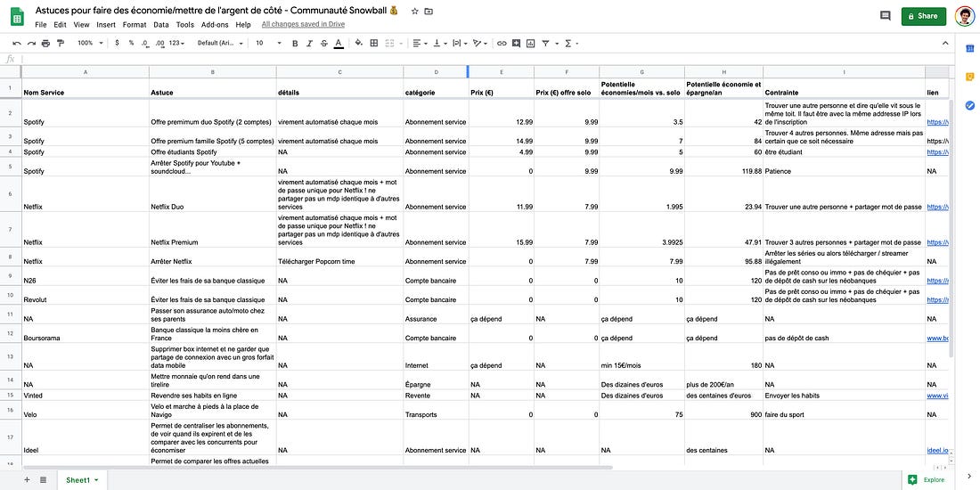Open the View menu
This screenshot has width=980, height=490.
coord(81,25)
